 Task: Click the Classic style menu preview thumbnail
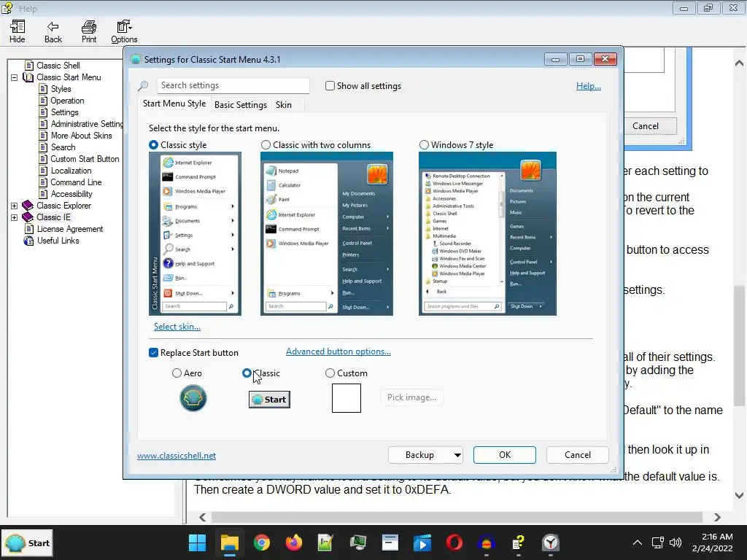click(195, 234)
